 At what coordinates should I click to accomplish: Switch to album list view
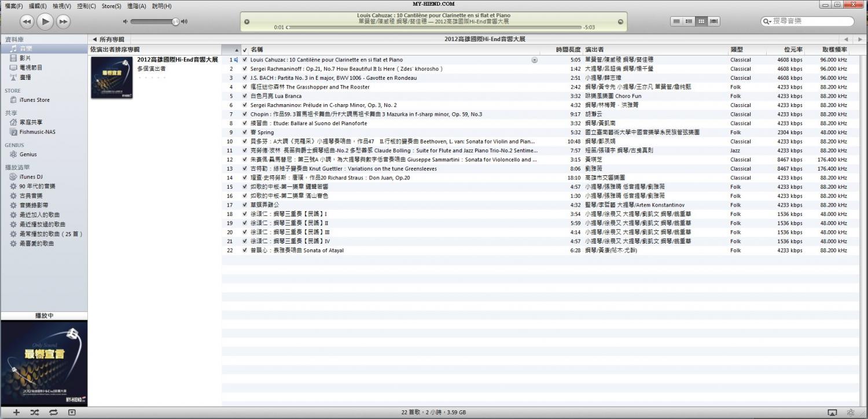tap(689, 21)
